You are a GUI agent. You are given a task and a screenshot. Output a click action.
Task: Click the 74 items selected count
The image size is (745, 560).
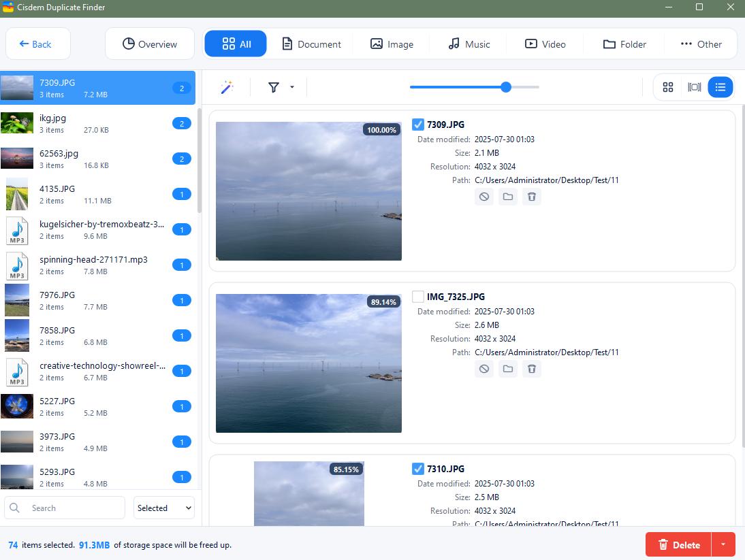14,545
